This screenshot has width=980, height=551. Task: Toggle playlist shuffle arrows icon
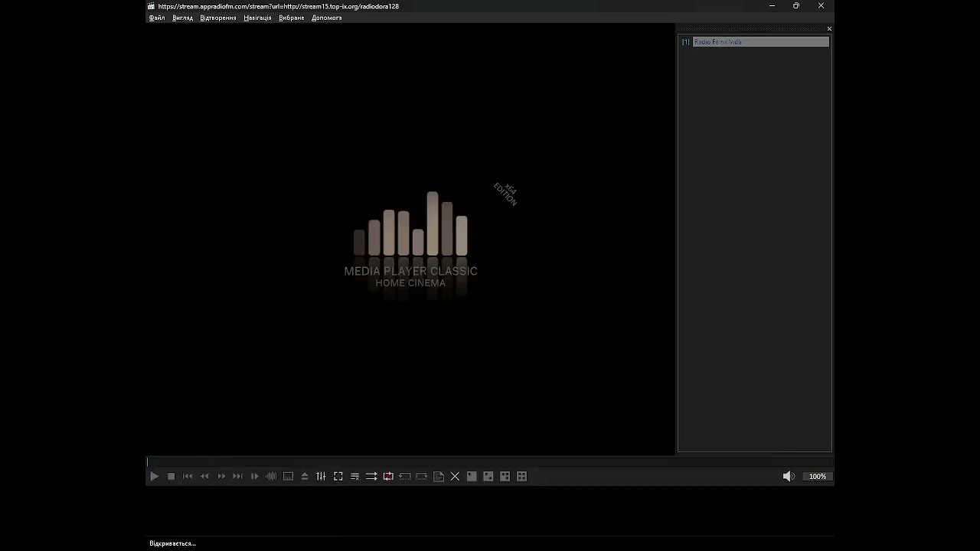[x=371, y=476]
